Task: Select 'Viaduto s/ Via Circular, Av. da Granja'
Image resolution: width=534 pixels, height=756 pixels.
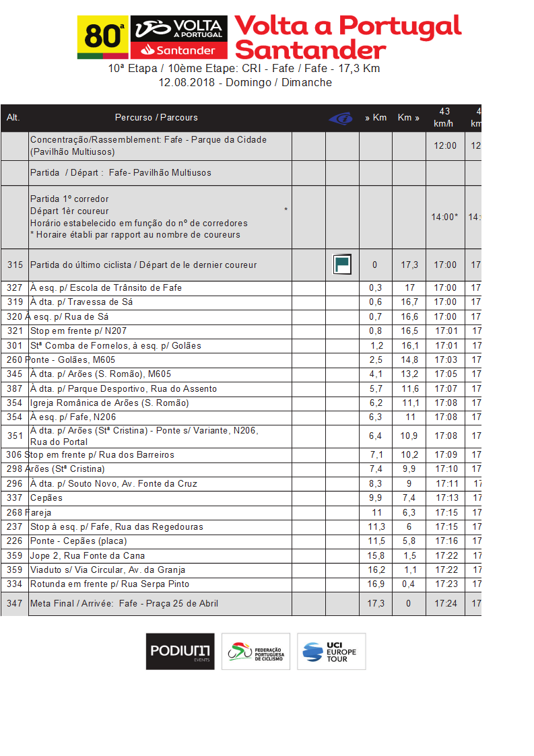Action: (x=108, y=570)
